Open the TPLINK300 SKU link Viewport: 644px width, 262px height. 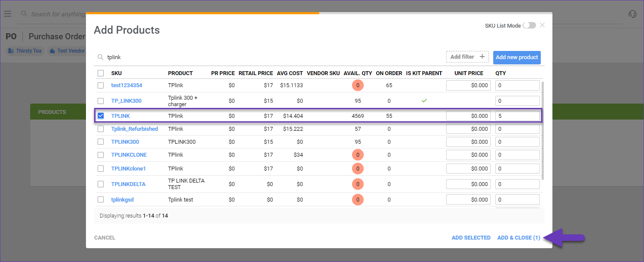coord(125,142)
